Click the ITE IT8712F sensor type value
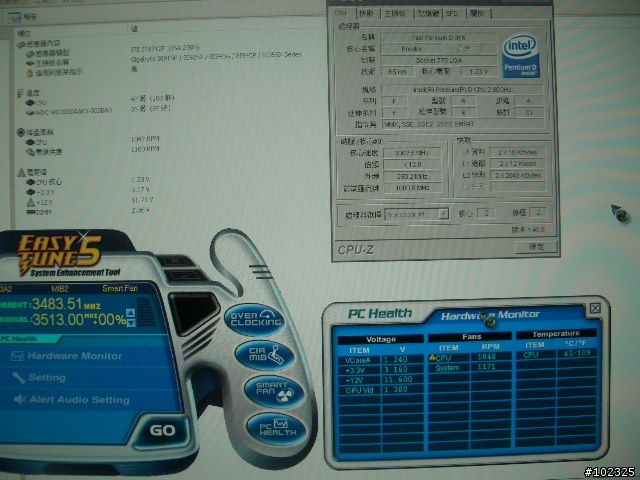The width and height of the screenshot is (640, 480). click(x=165, y=48)
